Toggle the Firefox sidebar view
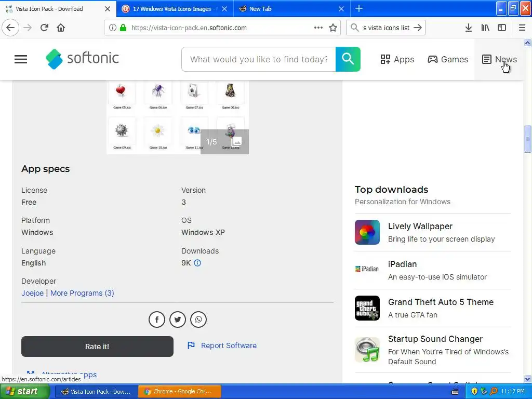The image size is (532, 399). (x=502, y=28)
